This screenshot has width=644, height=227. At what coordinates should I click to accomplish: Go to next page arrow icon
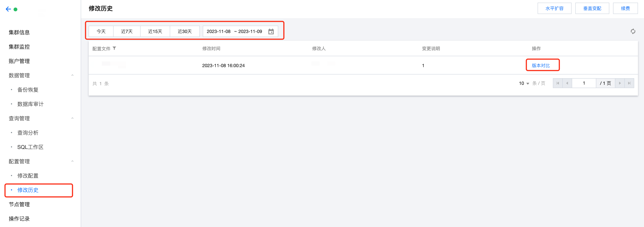pos(620,83)
